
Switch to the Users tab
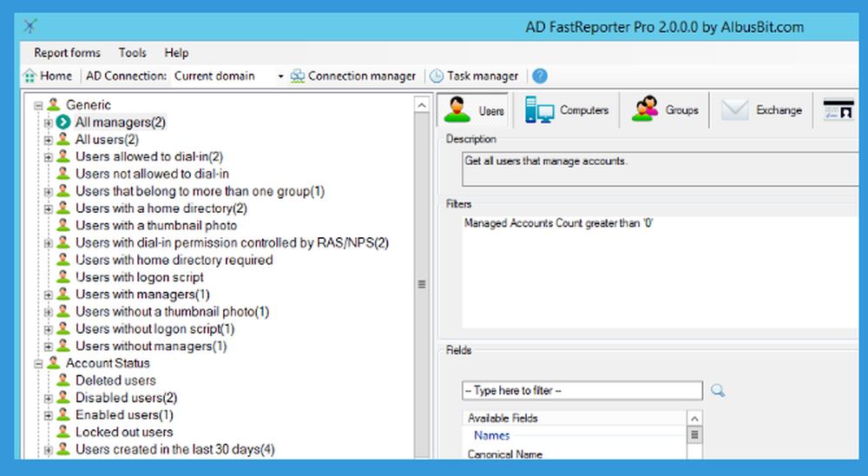[475, 110]
